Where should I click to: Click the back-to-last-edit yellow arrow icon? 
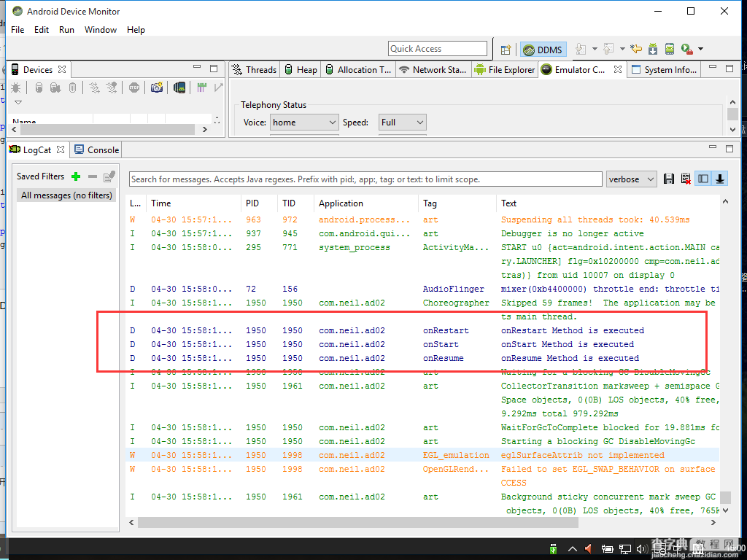point(636,49)
